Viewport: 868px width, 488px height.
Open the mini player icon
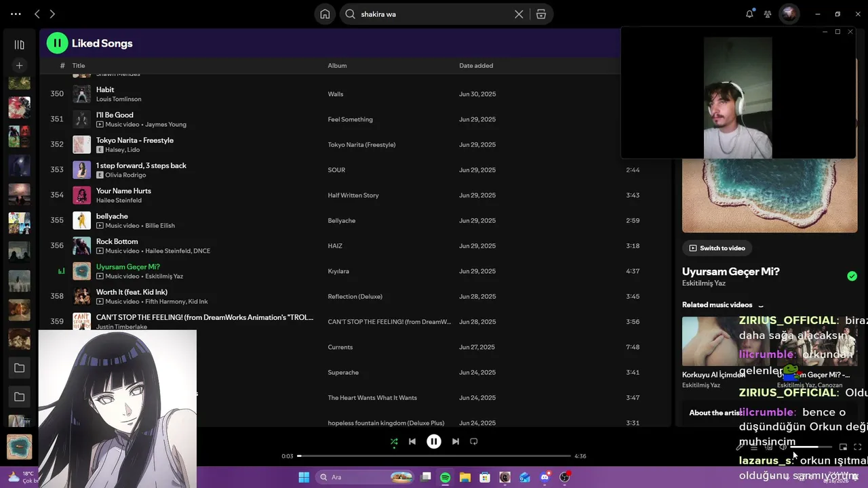point(843,447)
